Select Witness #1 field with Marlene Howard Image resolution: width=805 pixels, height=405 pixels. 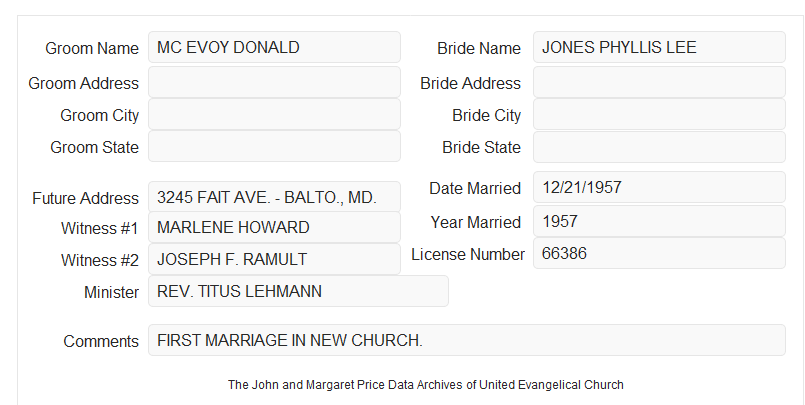pyautogui.click(x=274, y=227)
